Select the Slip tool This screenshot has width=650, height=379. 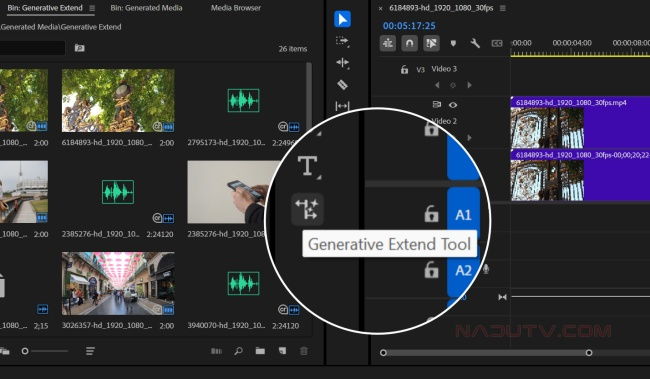[x=342, y=106]
